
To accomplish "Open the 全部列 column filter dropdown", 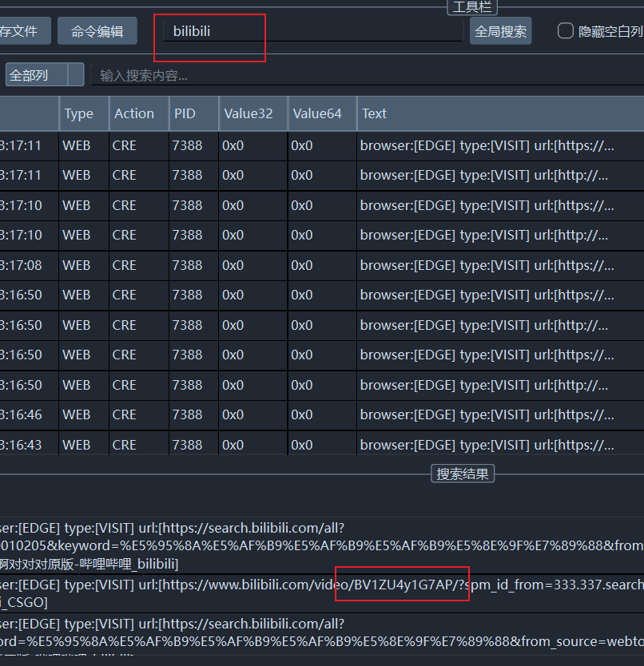I will [45, 75].
